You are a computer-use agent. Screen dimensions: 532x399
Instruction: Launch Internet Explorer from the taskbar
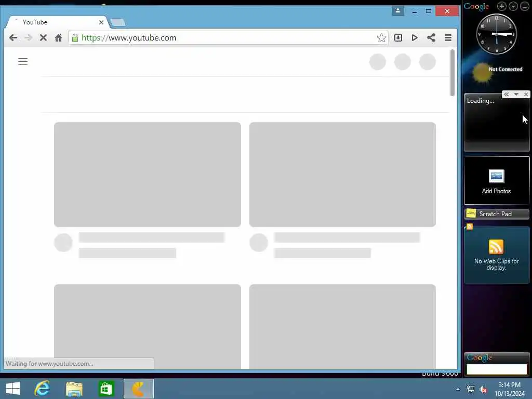(42, 389)
